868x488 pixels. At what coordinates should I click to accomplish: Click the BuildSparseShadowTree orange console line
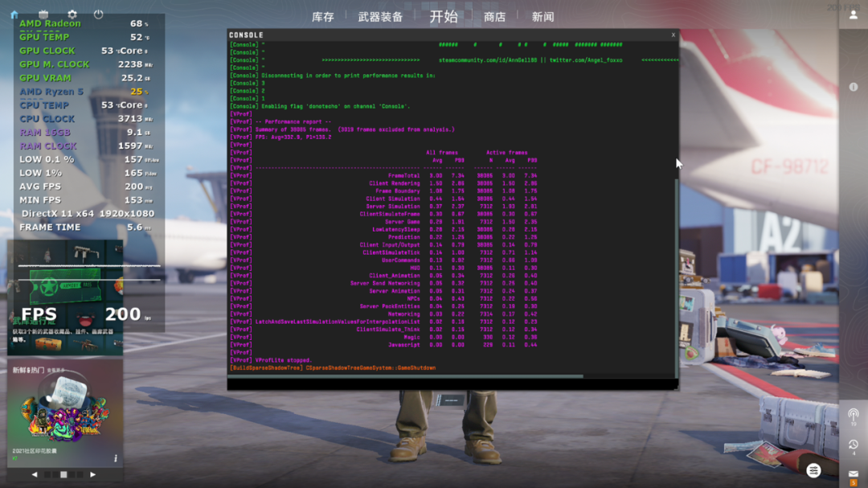(333, 367)
